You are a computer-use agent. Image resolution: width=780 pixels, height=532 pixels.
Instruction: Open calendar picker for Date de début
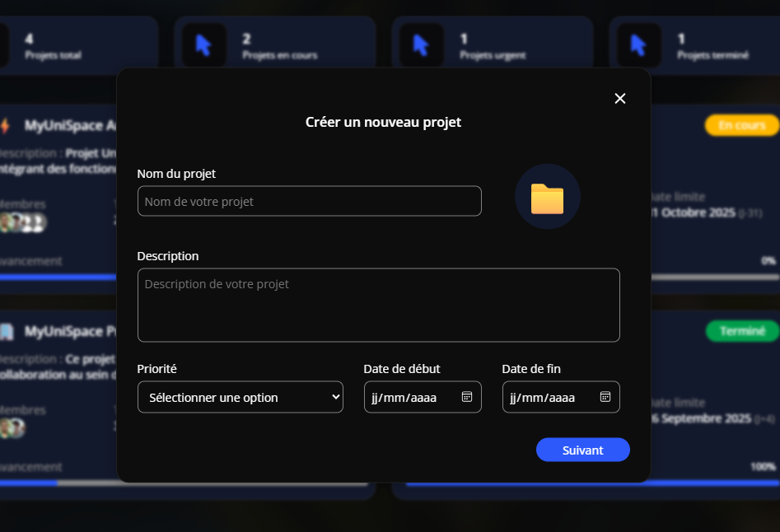point(466,397)
